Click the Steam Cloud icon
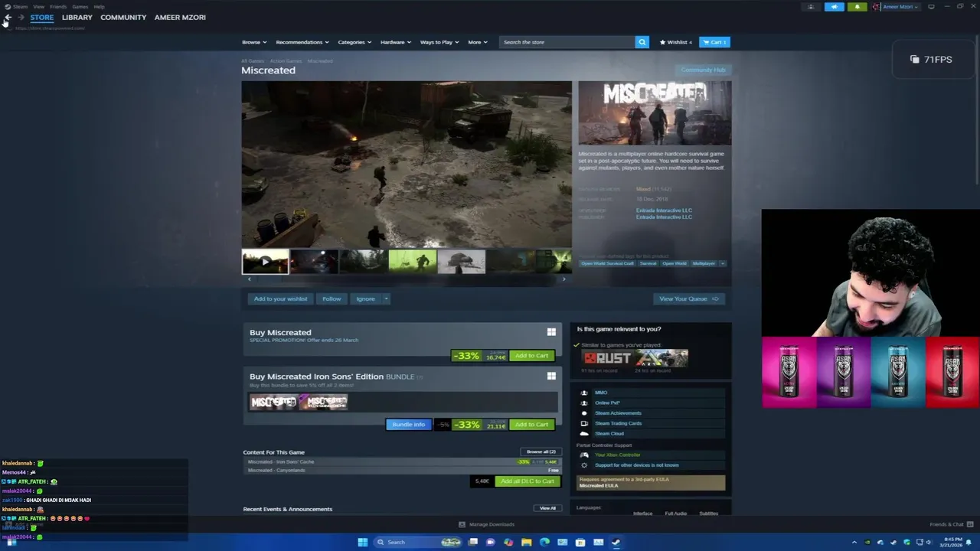Image resolution: width=980 pixels, height=551 pixels. [x=584, y=434]
